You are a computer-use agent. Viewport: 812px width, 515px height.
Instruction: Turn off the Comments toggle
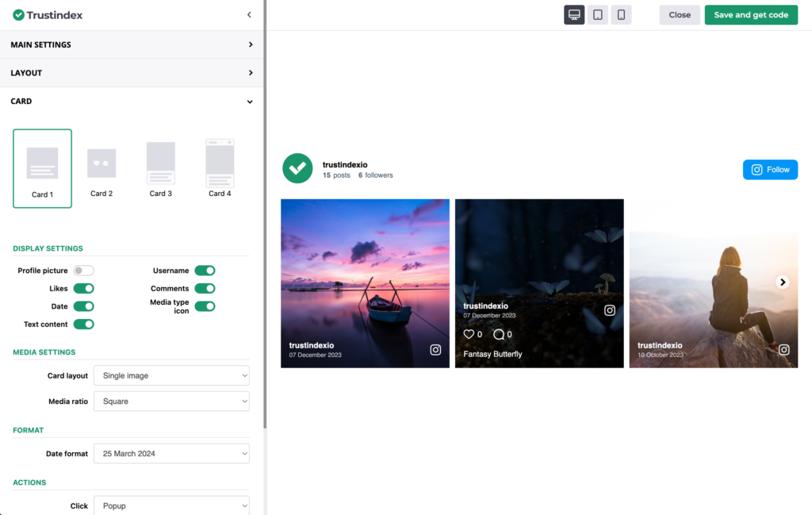[205, 288]
